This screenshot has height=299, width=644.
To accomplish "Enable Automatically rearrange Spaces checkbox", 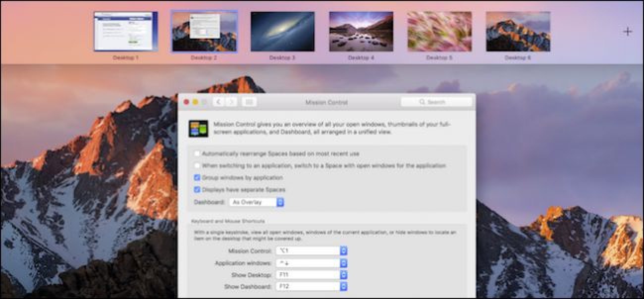I will coord(197,154).
